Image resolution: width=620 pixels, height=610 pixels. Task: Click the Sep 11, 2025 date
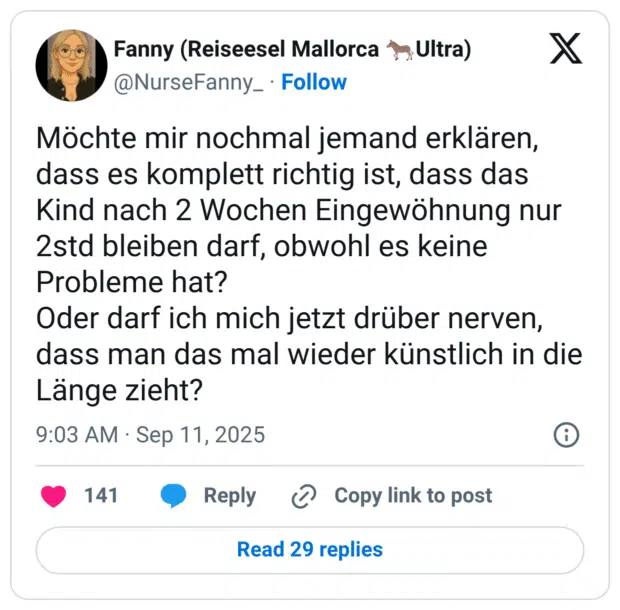click(x=200, y=435)
